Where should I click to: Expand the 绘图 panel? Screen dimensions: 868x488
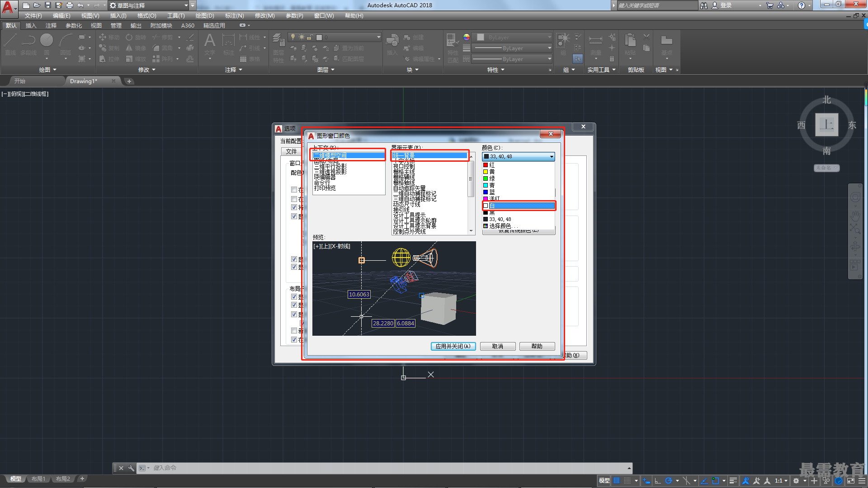click(47, 70)
